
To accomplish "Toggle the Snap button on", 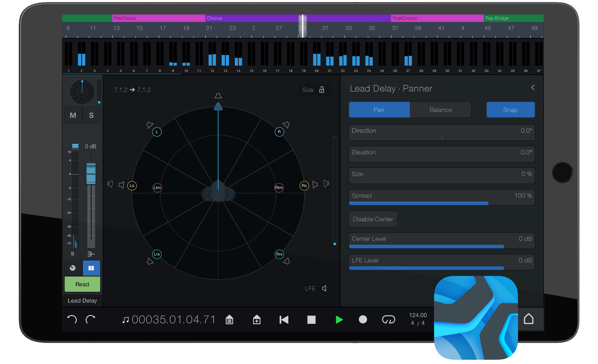I will [510, 110].
